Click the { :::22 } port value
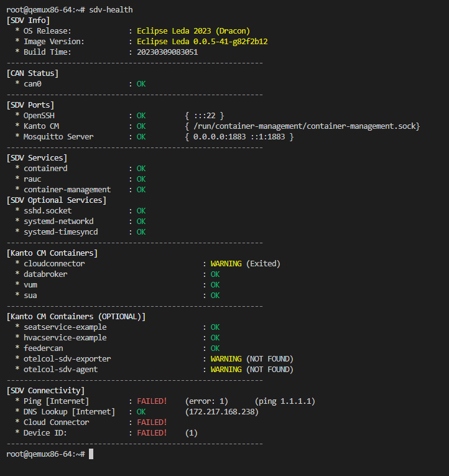The width and height of the screenshot is (449, 476). point(204,116)
